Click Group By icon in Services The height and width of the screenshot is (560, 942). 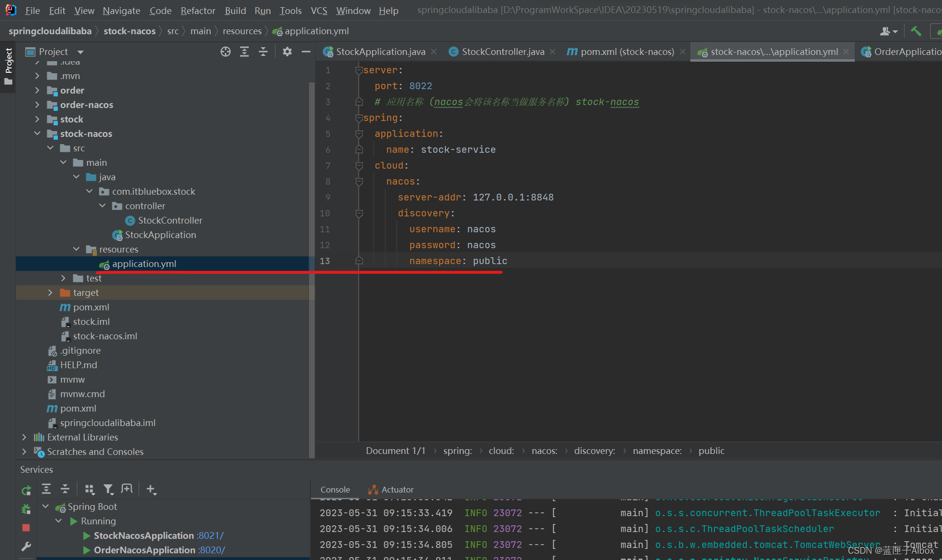tap(89, 489)
